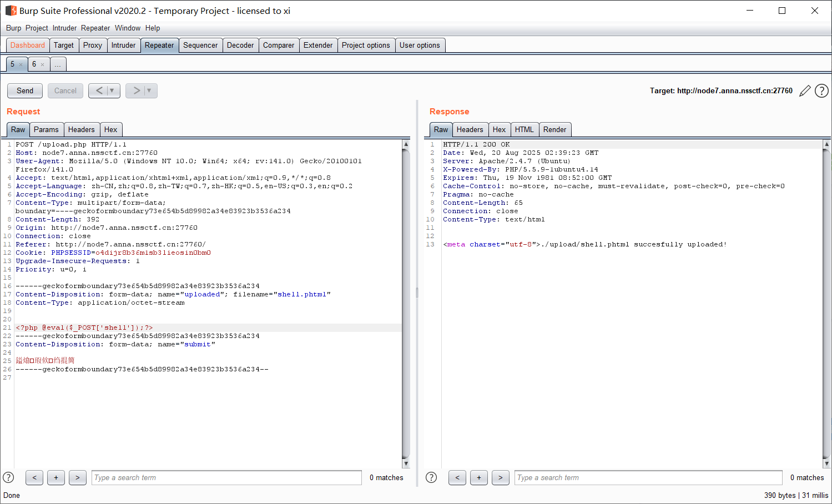
Task: Add request search options plus button
Action: (x=56, y=477)
